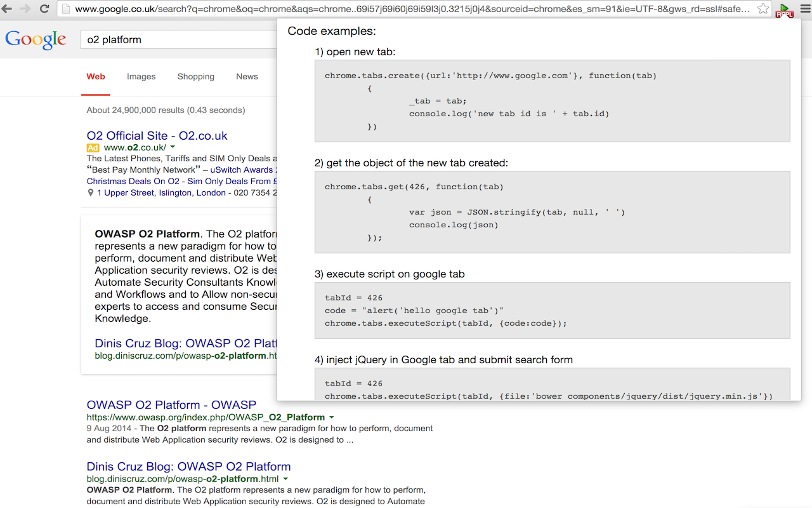Click '2) get the object of the new tab created:' label
The width and height of the screenshot is (812, 508).
[x=411, y=163]
